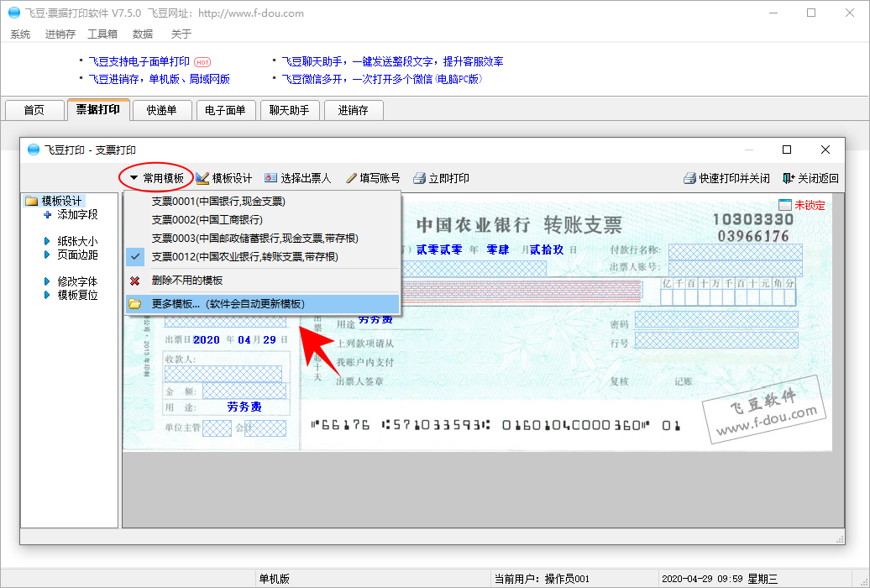Click the 付款行名称 field on cheque
870x588 pixels.
(735, 251)
